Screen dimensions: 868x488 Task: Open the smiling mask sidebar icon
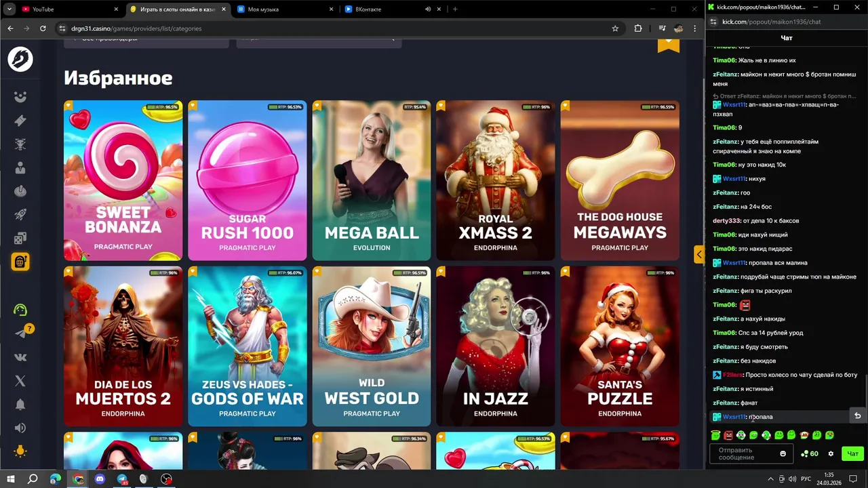pos(20,97)
